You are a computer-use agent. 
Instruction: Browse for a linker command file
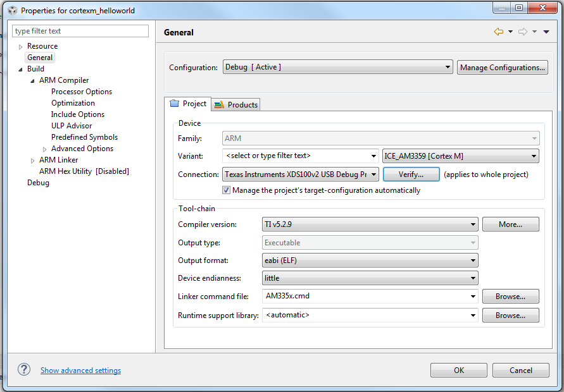510,297
